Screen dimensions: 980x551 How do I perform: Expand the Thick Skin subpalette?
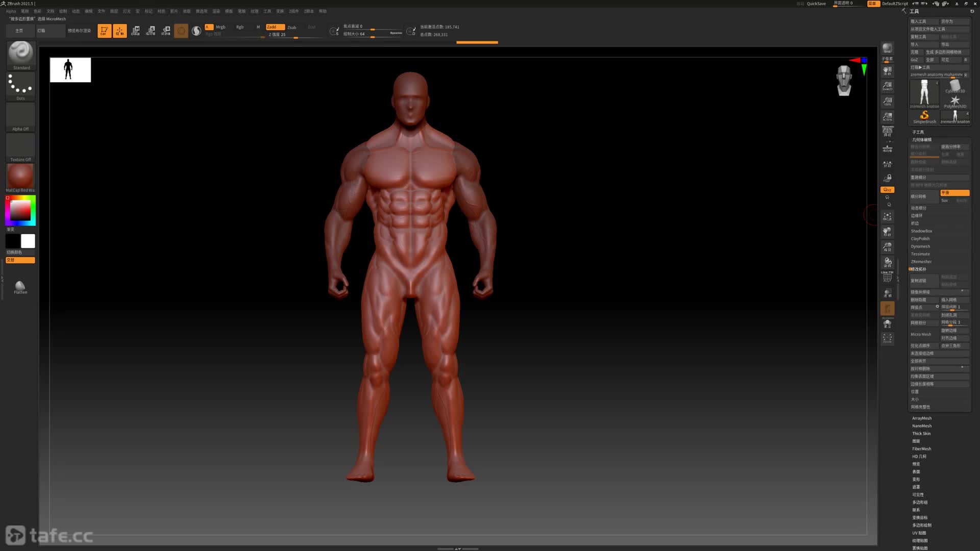[x=921, y=434]
